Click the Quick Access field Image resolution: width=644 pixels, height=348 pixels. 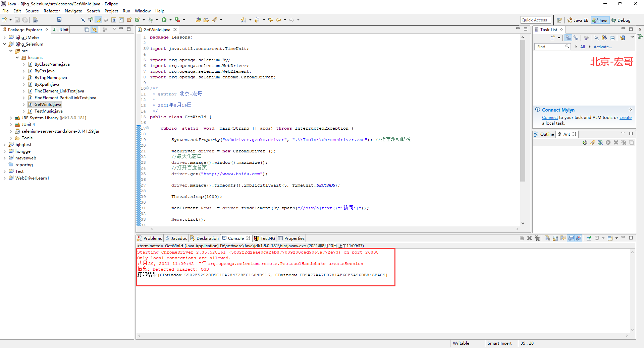(535, 20)
